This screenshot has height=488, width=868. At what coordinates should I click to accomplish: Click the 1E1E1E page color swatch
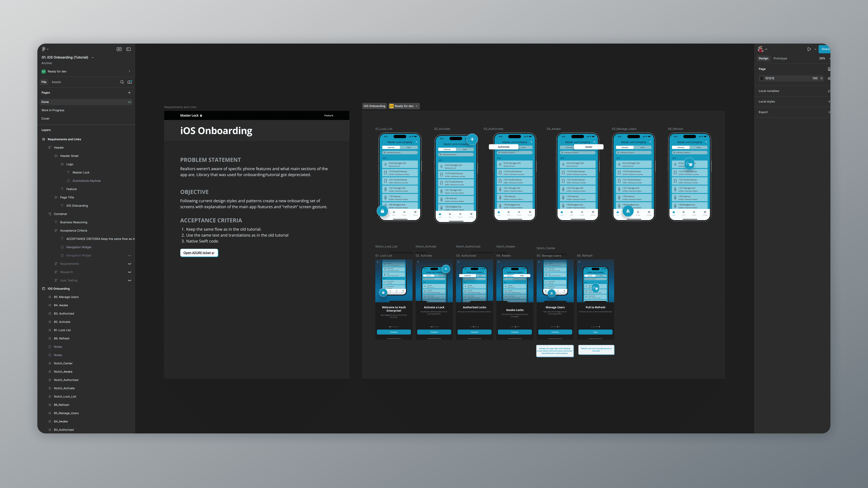761,78
